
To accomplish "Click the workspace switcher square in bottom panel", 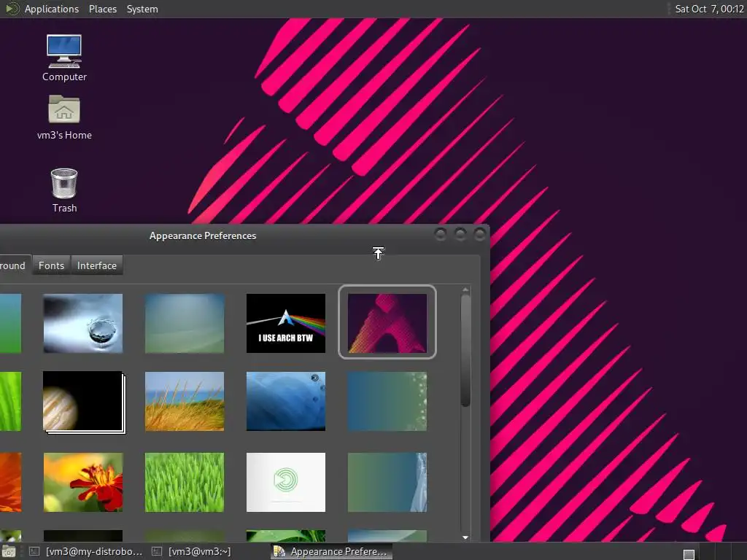I will click(x=689, y=554).
